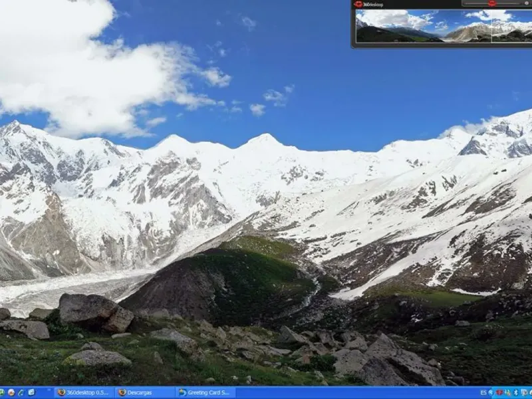The width and height of the screenshot is (532, 399).
Task: Click the 360desktop red lips logo
Action: [x=358, y=4]
